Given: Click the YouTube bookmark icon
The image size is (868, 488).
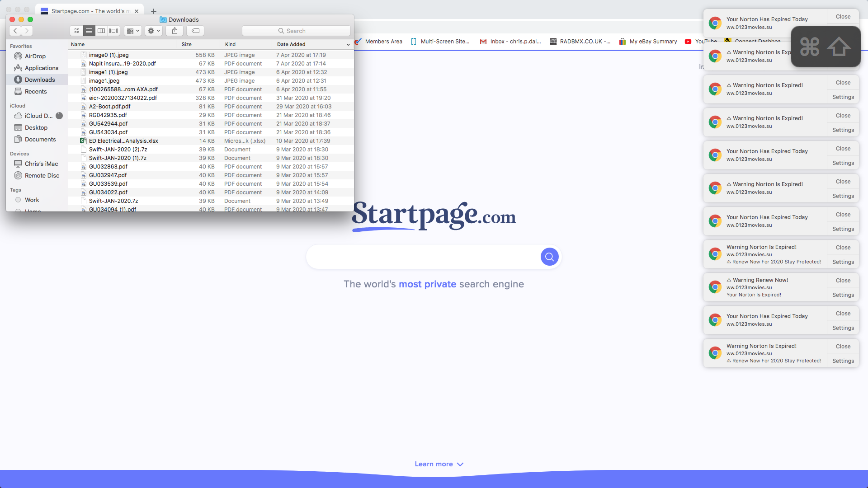Looking at the screenshot, I should 688,42.
